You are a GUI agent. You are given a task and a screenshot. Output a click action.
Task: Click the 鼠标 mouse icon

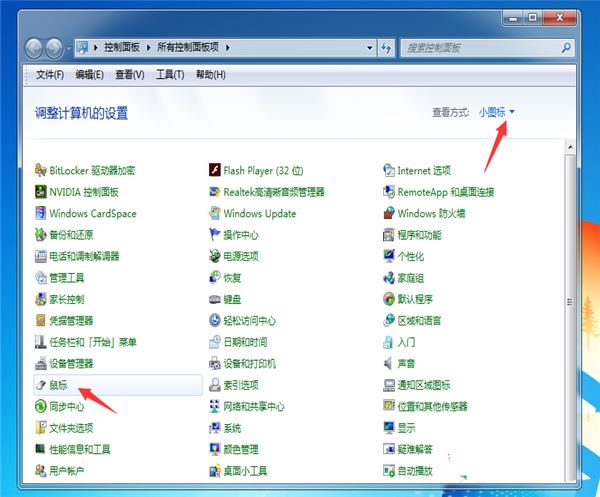point(40,385)
